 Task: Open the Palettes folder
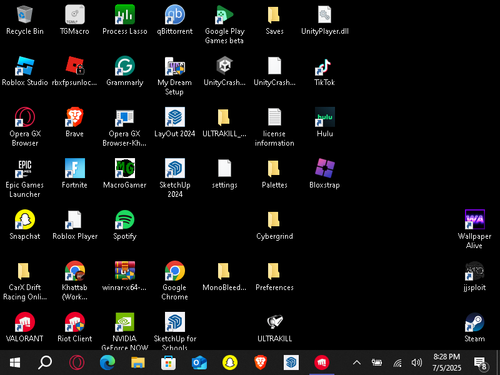click(274, 168)
